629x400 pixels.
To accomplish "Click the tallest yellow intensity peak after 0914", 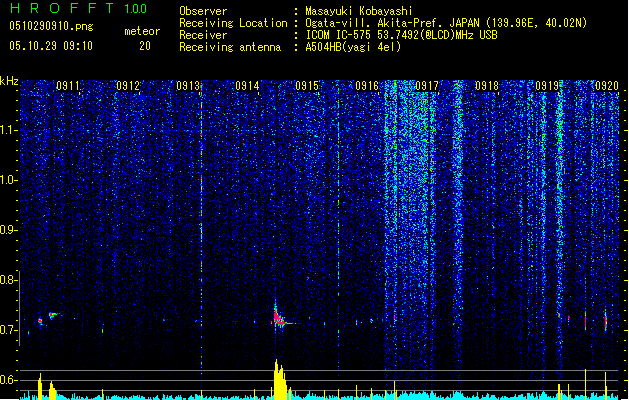I will [280, 379].
